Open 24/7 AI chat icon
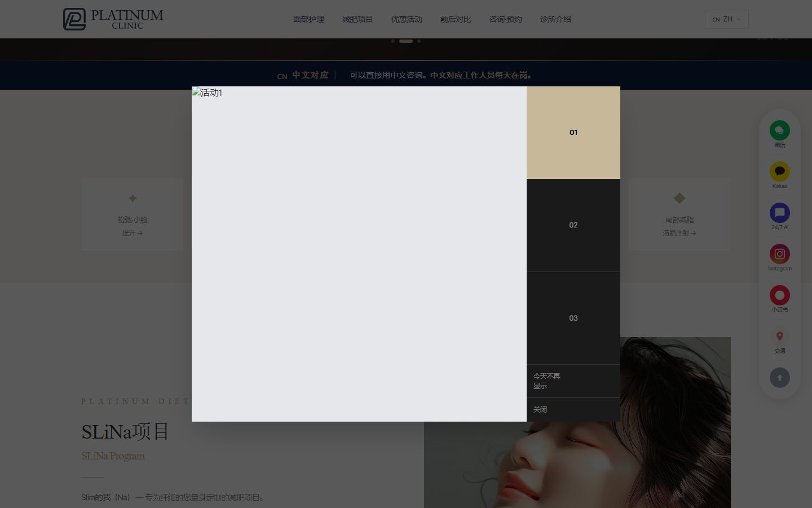Image resolution: width=812 pixels, height=508 pixels. [780, 213]
